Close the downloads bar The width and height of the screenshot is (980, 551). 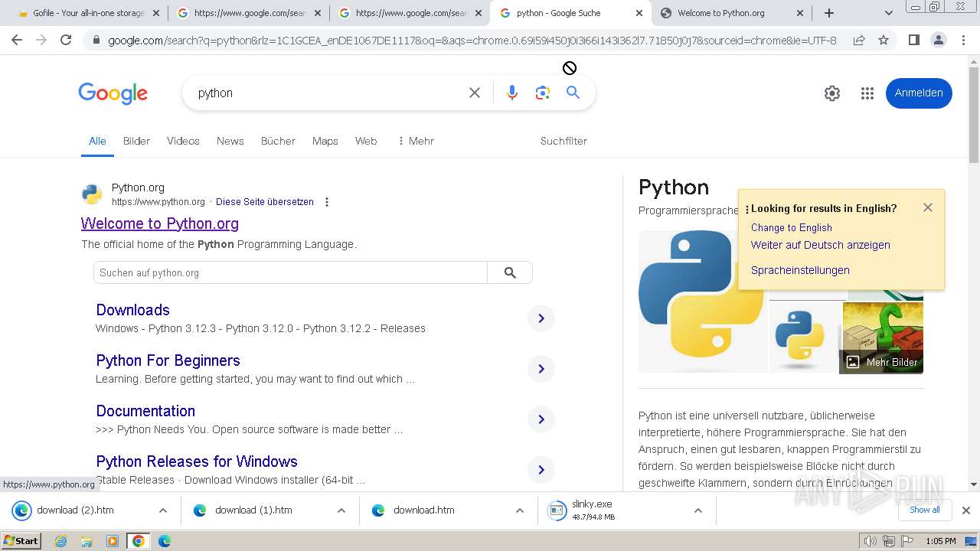coord(966,510)
